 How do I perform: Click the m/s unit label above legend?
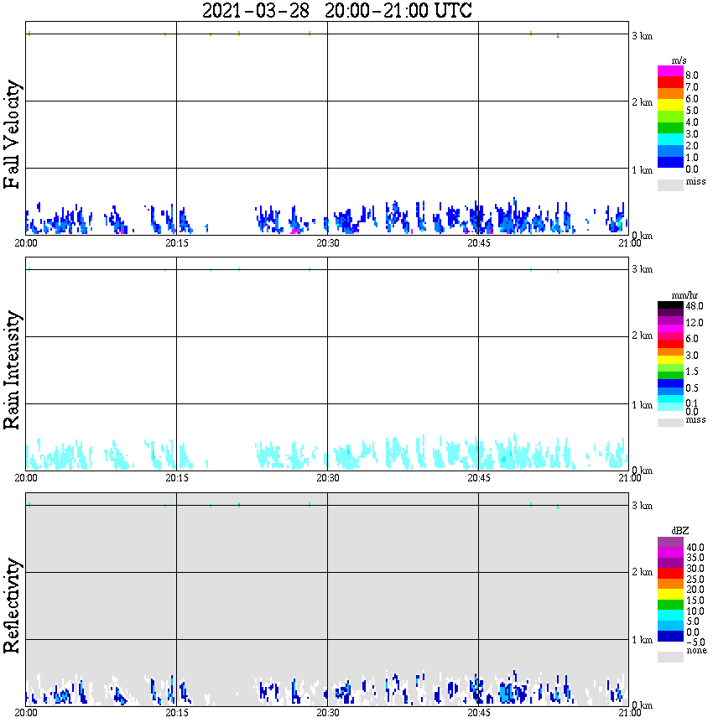point(679,61)
